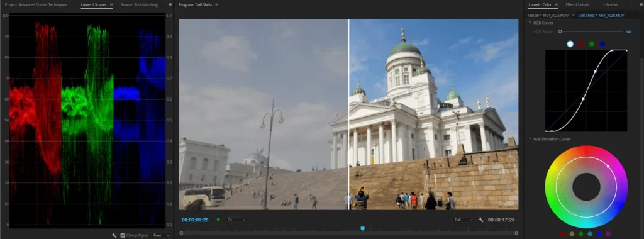This screenshot has height=239, width=644.
Task: Collapse the RGB Curves section
Action: [x=530, y=23]
